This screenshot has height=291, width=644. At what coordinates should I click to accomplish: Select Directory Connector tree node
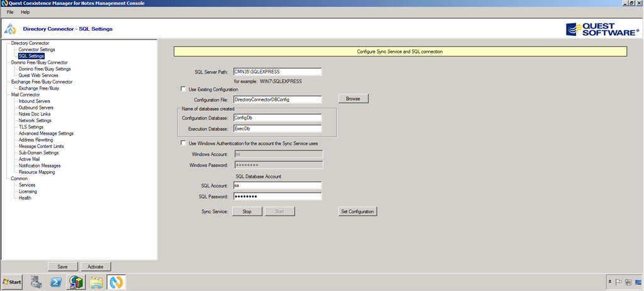coord(30,43)
